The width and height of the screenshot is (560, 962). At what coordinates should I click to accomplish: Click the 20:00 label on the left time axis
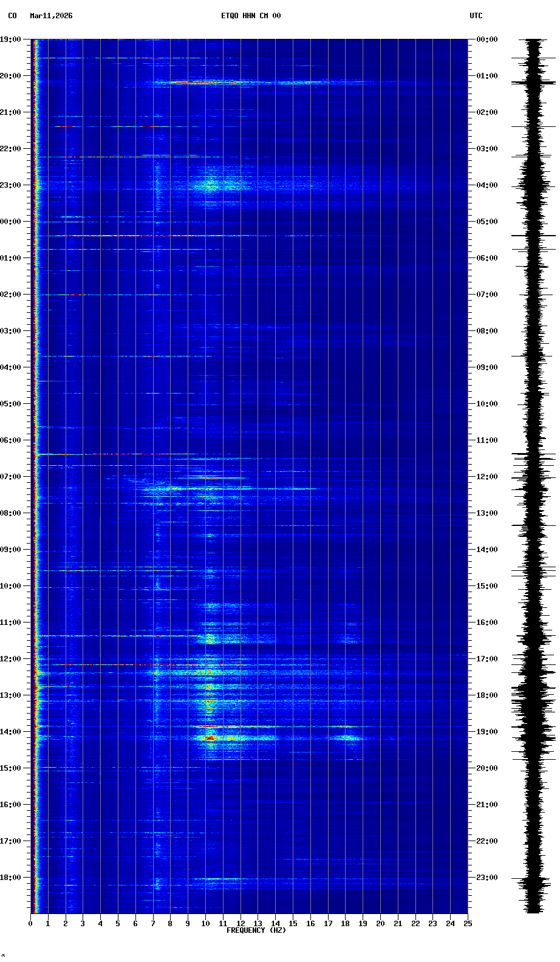click(x=10, y=76)
